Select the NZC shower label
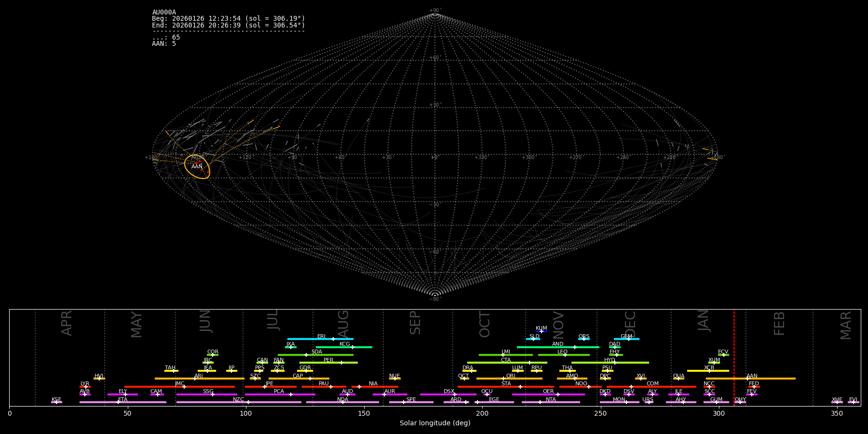This screenshot has width=868, height=434. click(238, 400)
